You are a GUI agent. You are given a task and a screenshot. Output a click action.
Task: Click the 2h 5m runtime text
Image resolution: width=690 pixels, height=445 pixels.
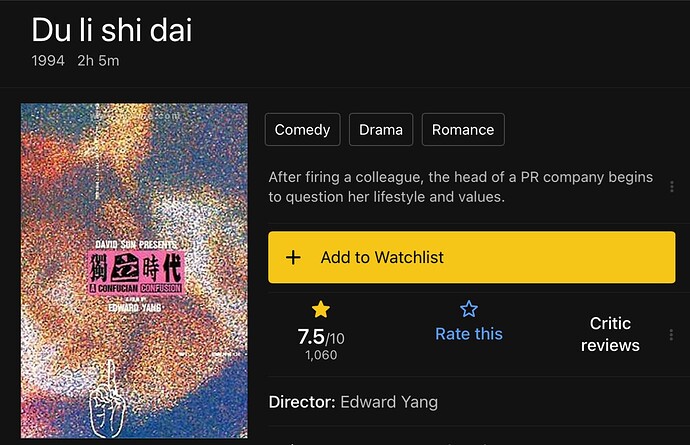(x=98, y=60)
